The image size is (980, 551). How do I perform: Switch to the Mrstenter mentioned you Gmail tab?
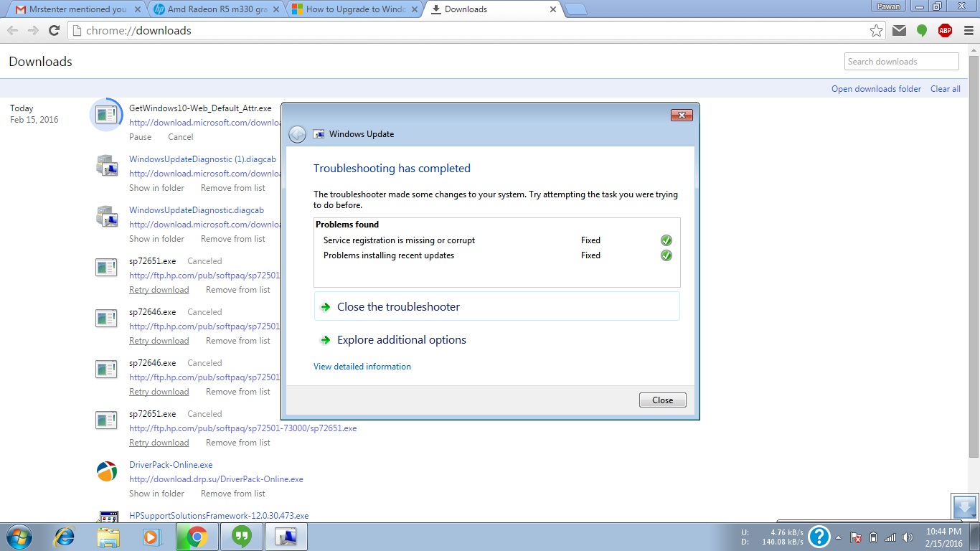[75, 9]
